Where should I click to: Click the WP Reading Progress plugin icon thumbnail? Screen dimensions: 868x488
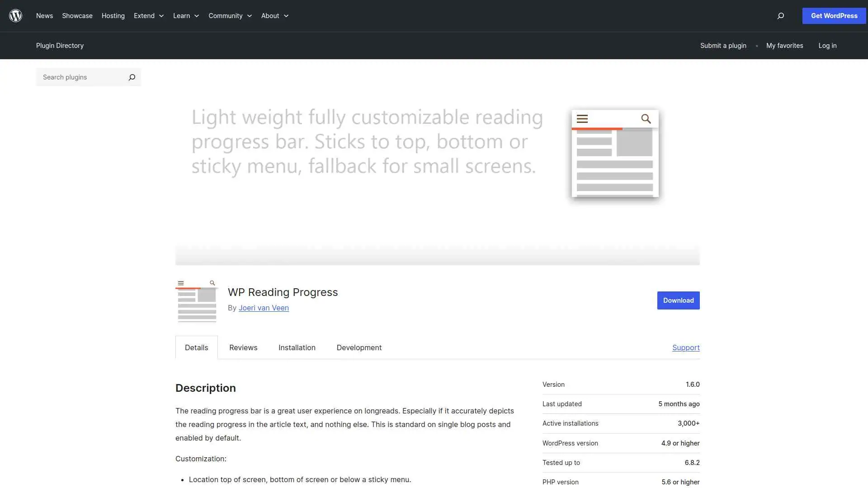tap(196, 300)
